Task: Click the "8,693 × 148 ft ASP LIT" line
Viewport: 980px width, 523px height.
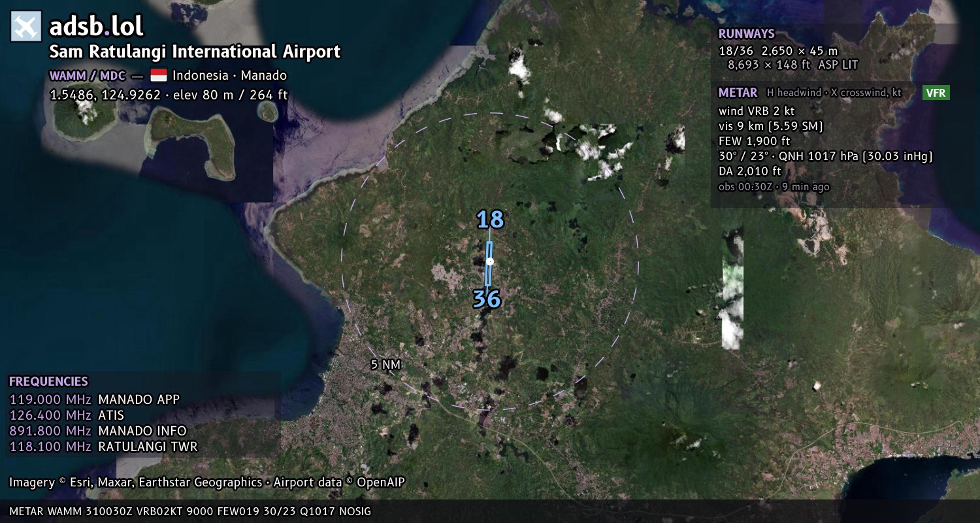Action: (x=792, y=65)
